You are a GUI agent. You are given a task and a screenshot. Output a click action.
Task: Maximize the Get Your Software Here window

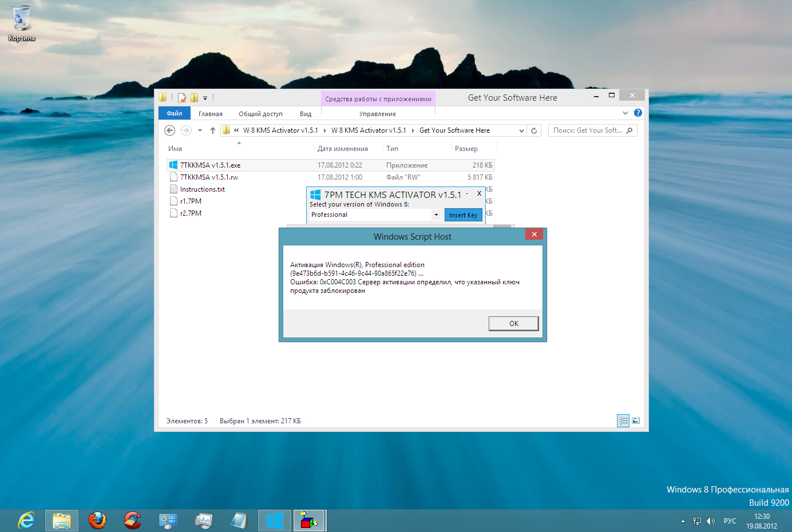click(x=611, y=96)
